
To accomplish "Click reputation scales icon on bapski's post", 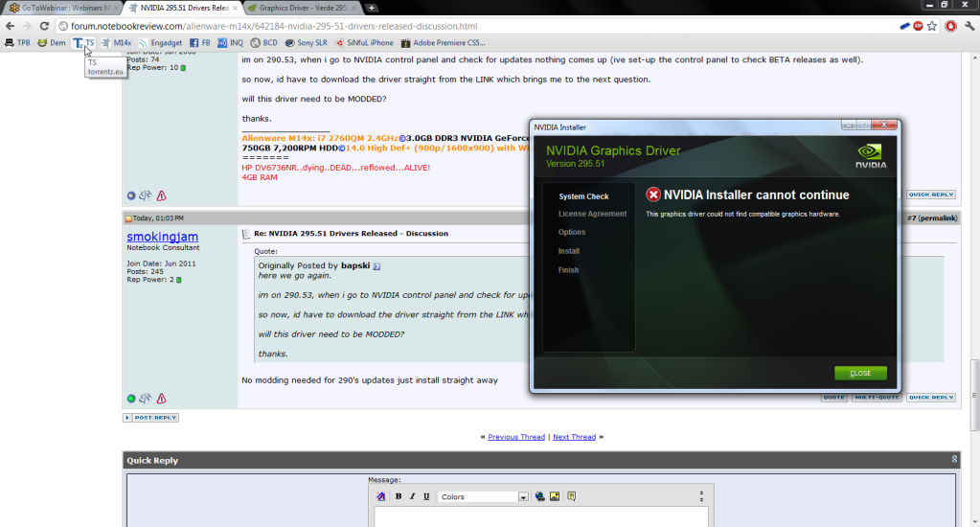I will click(146, 195).
